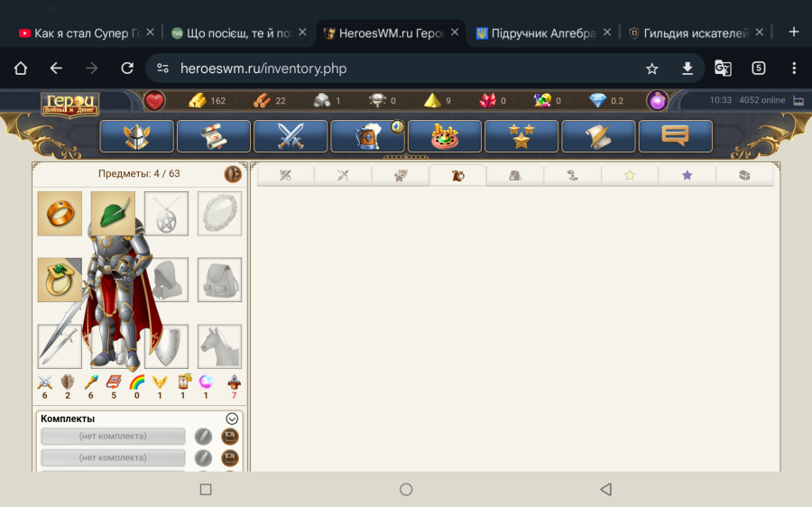The height and width of the screenshot is (507, 812).
Task: Click the second set's save diskette icon
Action: (230, 458)
